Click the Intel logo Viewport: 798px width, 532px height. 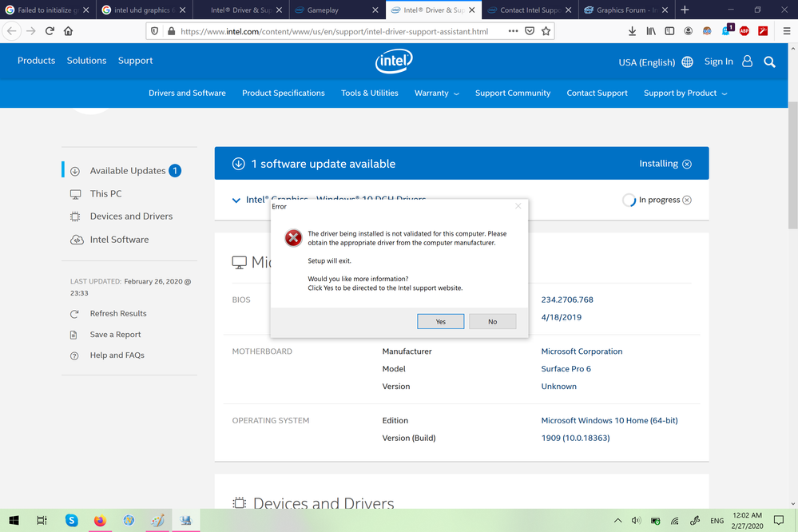394,61
